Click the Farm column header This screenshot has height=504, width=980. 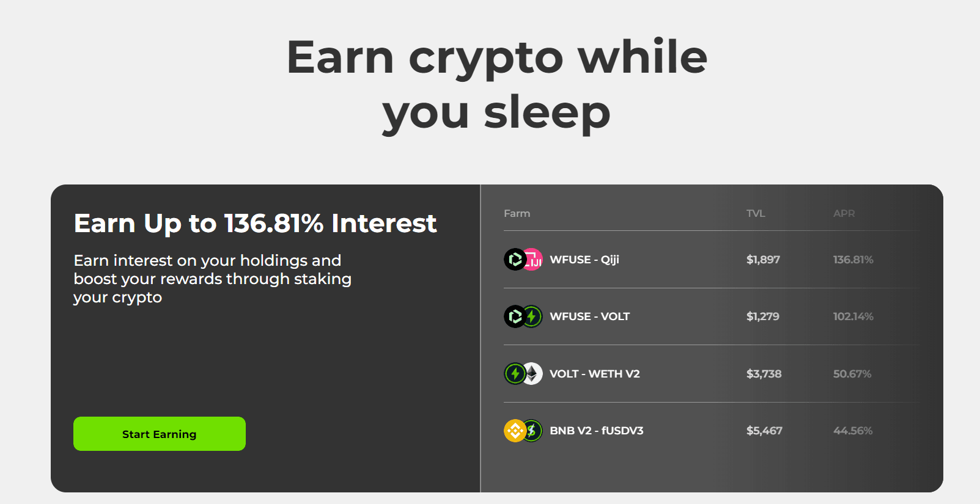tap(517, 213)
